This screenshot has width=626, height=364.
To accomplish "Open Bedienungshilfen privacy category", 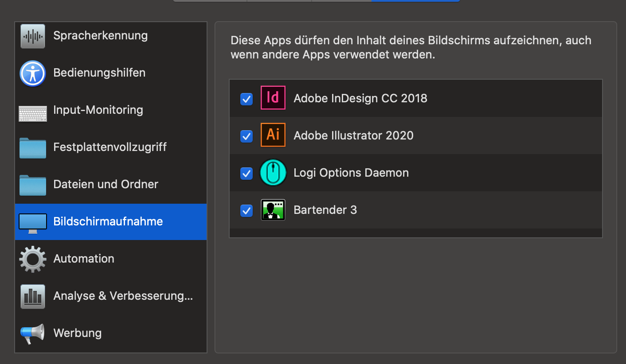I will pos(111,73).
